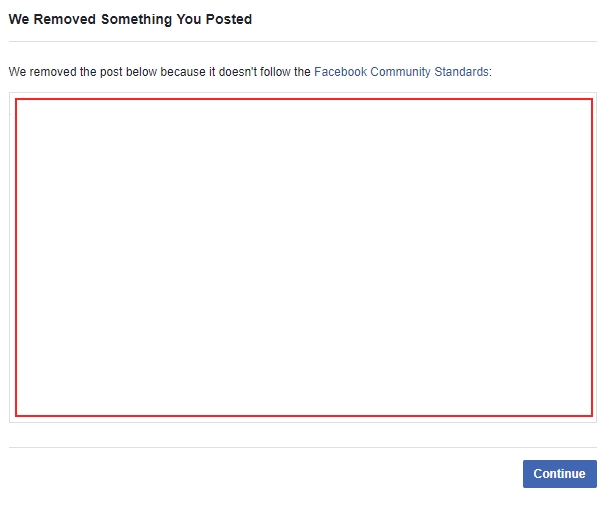This screenshot has height=505, width=615.
Task: Click the right red border of the post box
Action: click(x=592, y=257)
